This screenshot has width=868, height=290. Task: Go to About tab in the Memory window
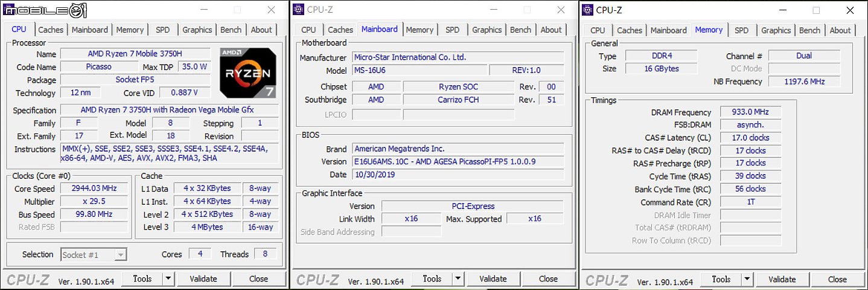click(x=840, y=30)
